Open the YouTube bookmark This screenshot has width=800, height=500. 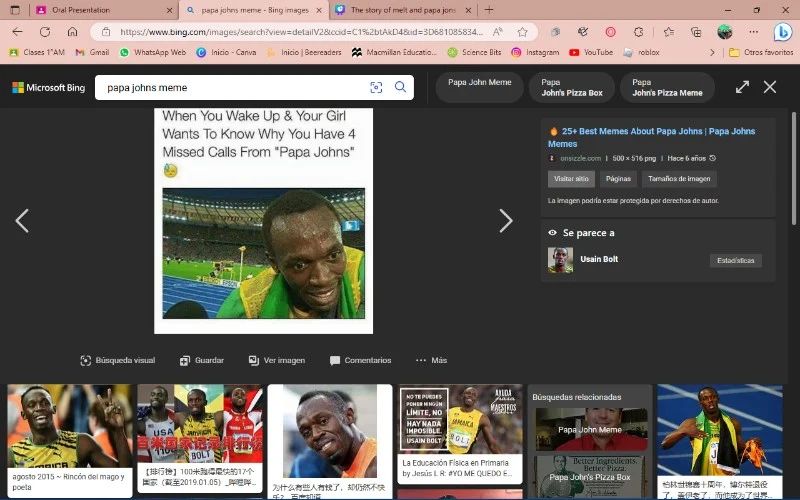[591, 52]
